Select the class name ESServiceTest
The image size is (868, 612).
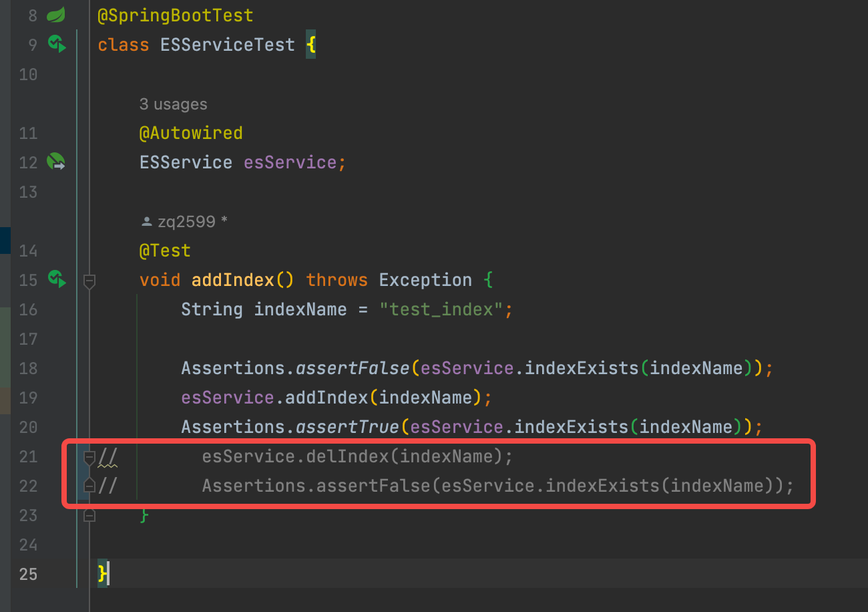(x=227, y=44)
